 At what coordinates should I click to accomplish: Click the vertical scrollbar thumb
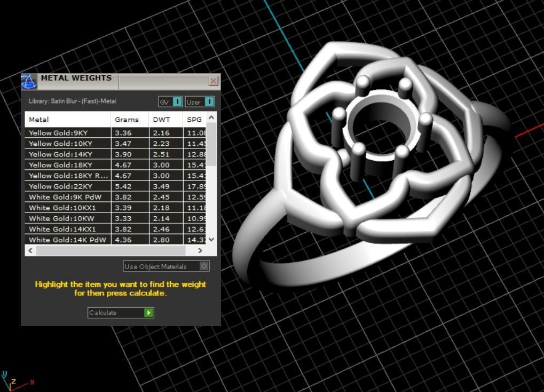pos(211,144)
